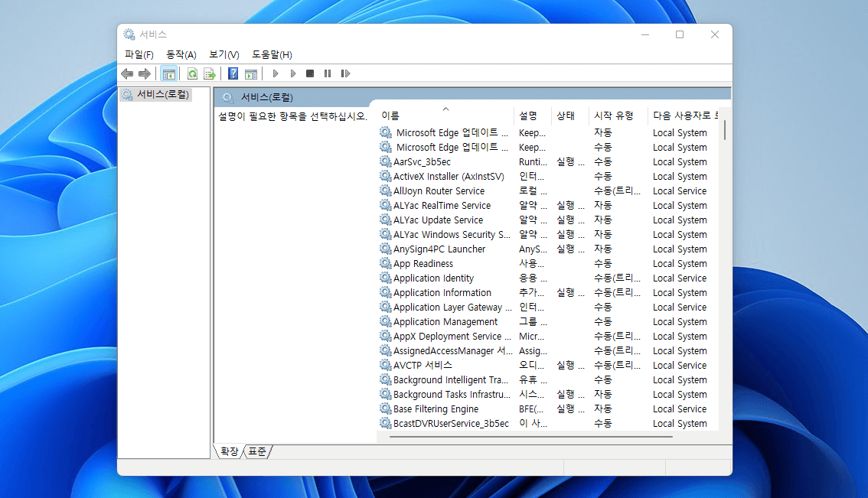This screenshot has width=868, height=498.
Task: Open the 파일(F) menu
Action: point(139,54)
